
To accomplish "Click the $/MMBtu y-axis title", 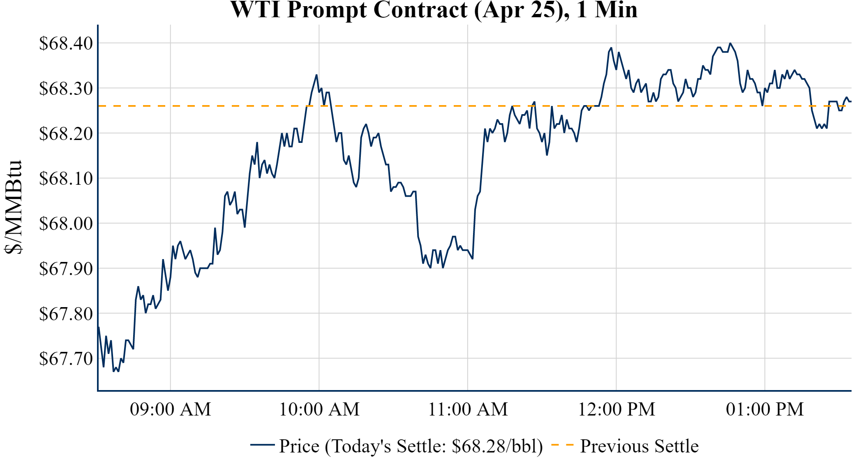I will point(13,207).
